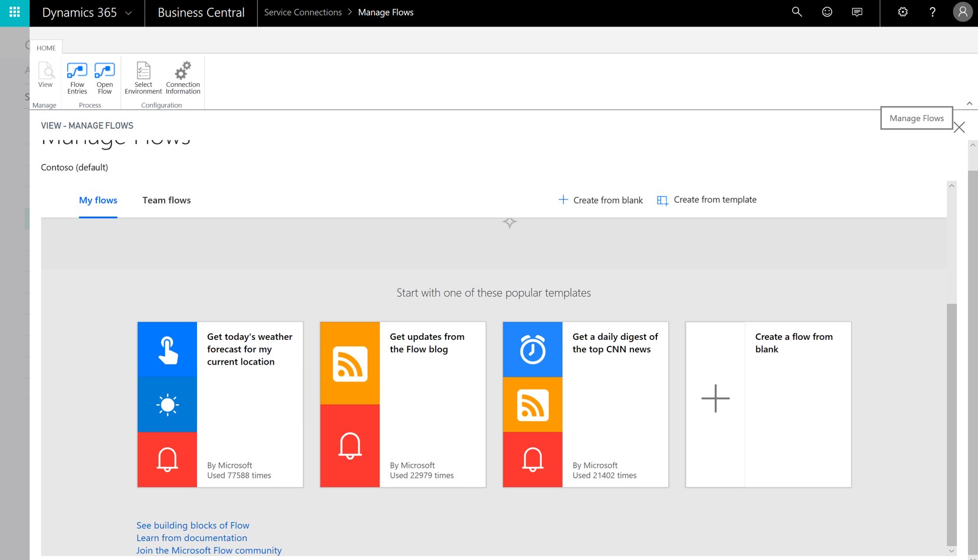Collapse the ribbon with the chevron

pyautogui.click(x=969, y=103)
